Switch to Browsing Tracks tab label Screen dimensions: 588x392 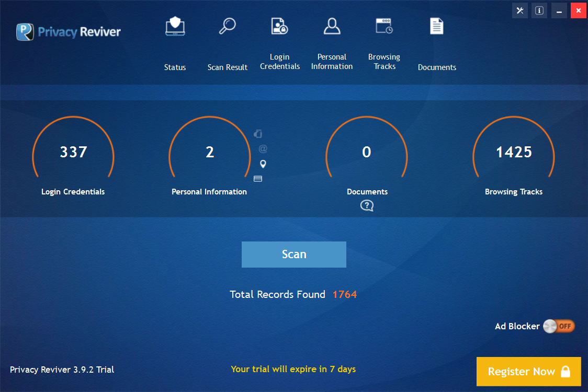(385, 62)
